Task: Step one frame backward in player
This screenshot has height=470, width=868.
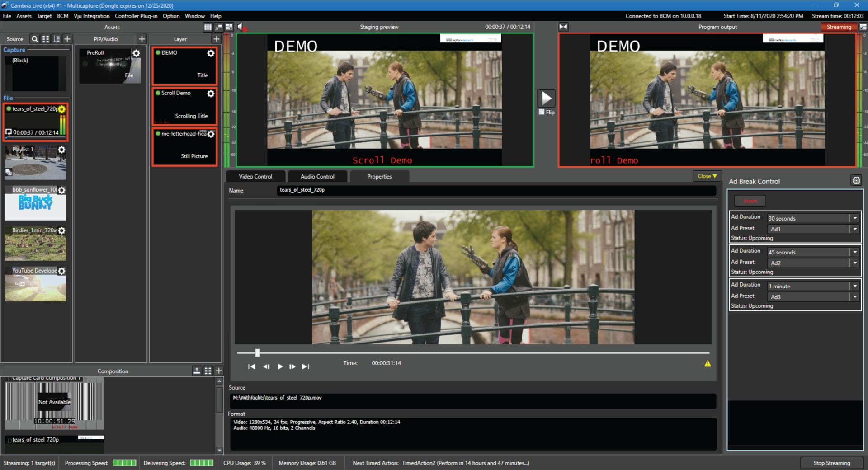Action: [266, 367]
